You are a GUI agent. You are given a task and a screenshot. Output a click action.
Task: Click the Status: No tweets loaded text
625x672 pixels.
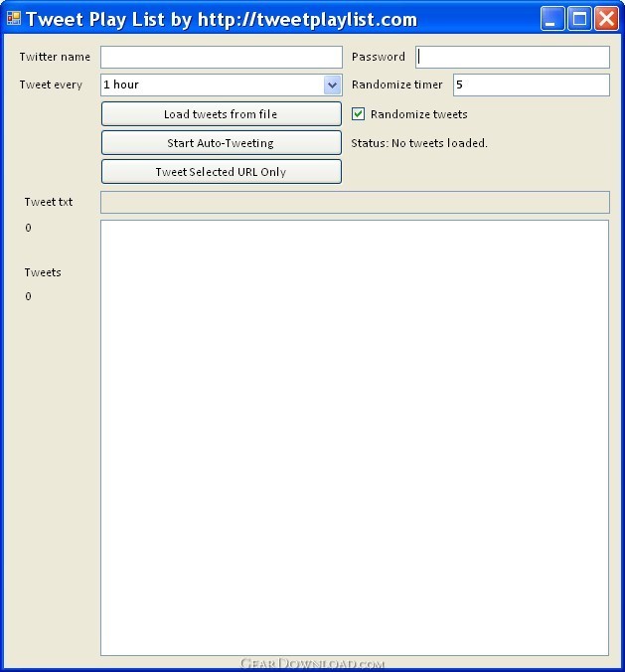coord(419,143)
